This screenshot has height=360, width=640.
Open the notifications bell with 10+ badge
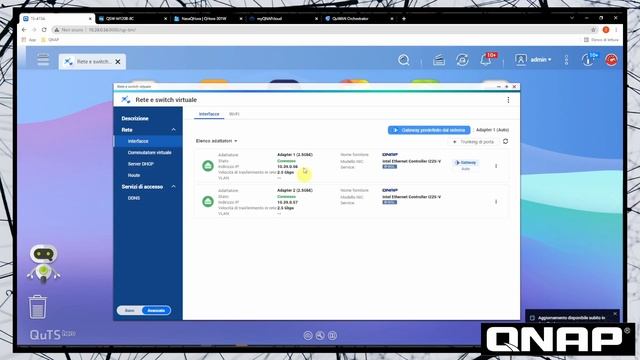(487, 59)
